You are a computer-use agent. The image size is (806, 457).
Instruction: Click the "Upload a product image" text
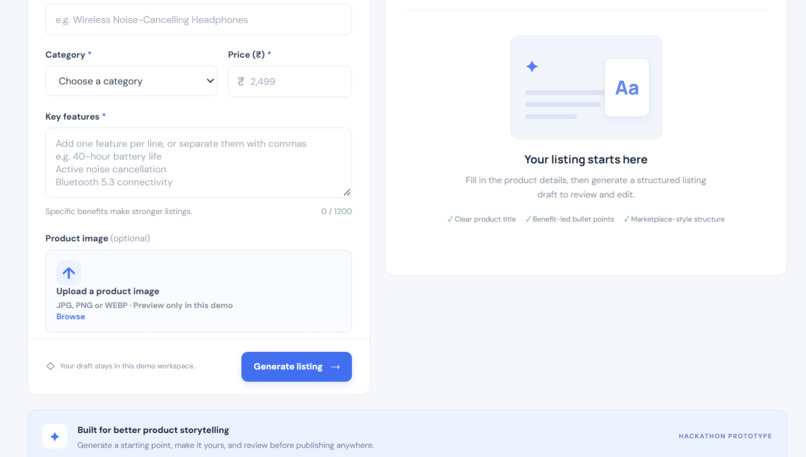pyautogui.click(x=108, y=291)
